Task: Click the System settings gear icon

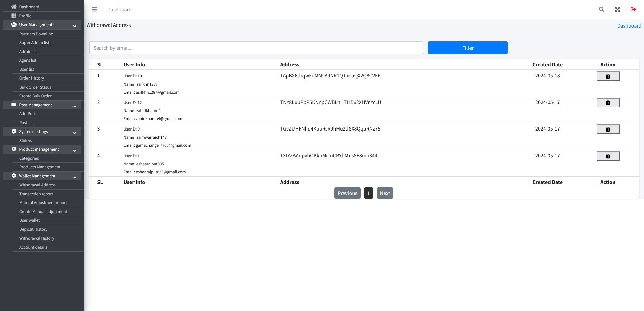Action: (14, 131)
